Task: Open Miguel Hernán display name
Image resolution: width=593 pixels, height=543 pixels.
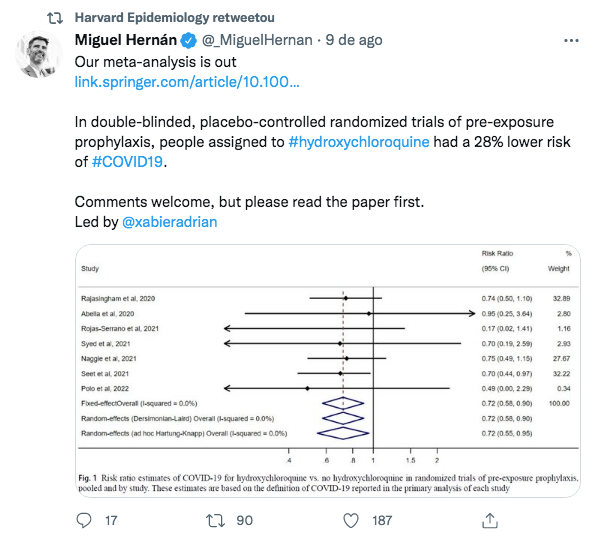Action: 126,40
